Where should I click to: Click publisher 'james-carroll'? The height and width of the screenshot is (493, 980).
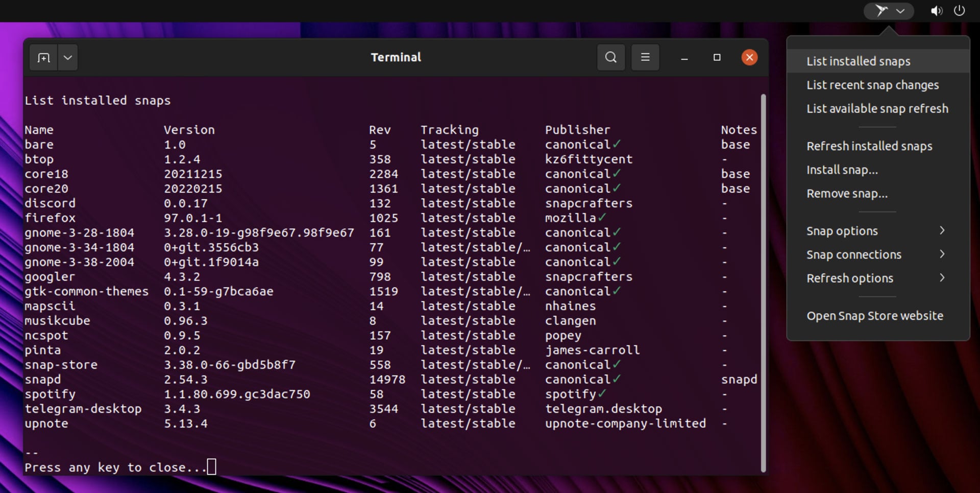593,350
